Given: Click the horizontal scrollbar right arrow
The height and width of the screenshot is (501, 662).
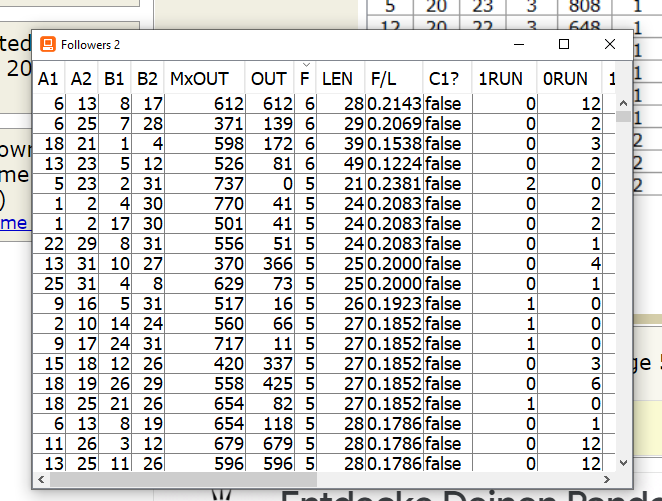Looking at the screenshot, I should 607,479.
